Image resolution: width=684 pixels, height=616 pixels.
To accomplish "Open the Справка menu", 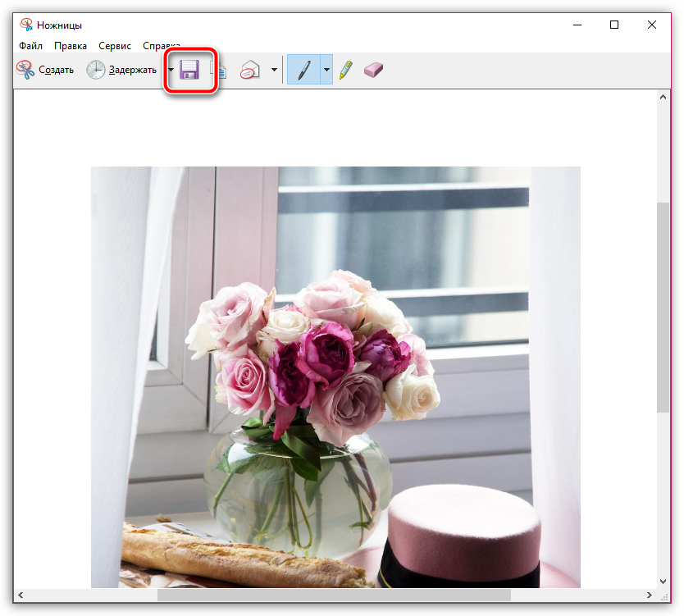I will [161, 46].
